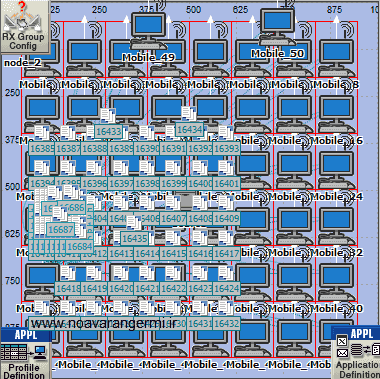Select packet label 16385
The width and height of the screenshot is (380, 379).
tap(42, 148)
